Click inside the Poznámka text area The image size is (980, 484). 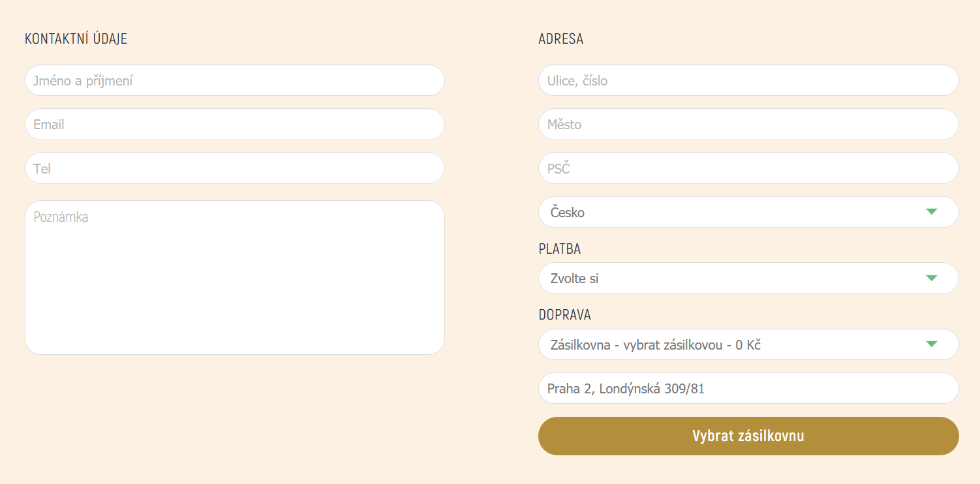(235, 277)
